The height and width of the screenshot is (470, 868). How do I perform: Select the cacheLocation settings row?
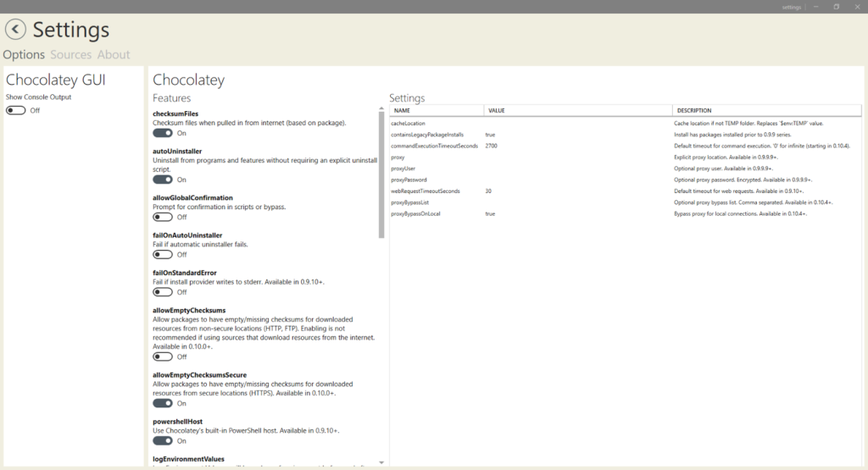(x=626, y=124)
